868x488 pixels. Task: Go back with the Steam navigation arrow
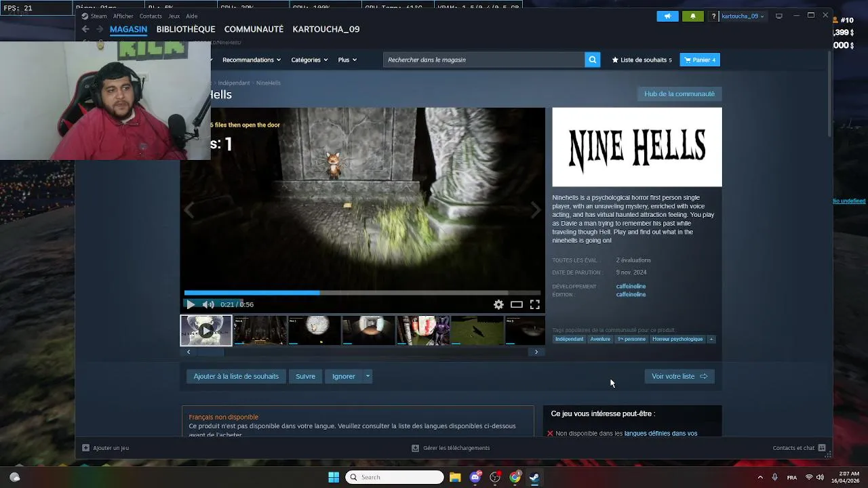click(85, 29)
